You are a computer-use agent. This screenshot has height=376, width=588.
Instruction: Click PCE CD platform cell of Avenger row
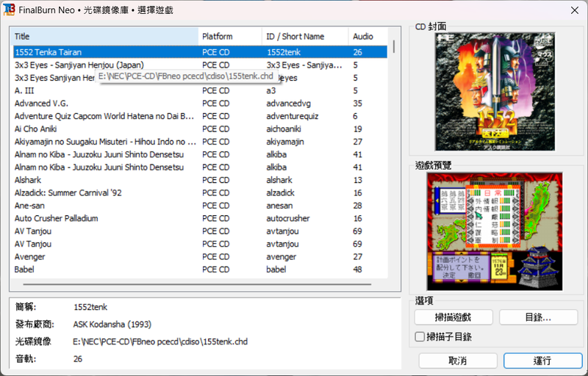215,256
